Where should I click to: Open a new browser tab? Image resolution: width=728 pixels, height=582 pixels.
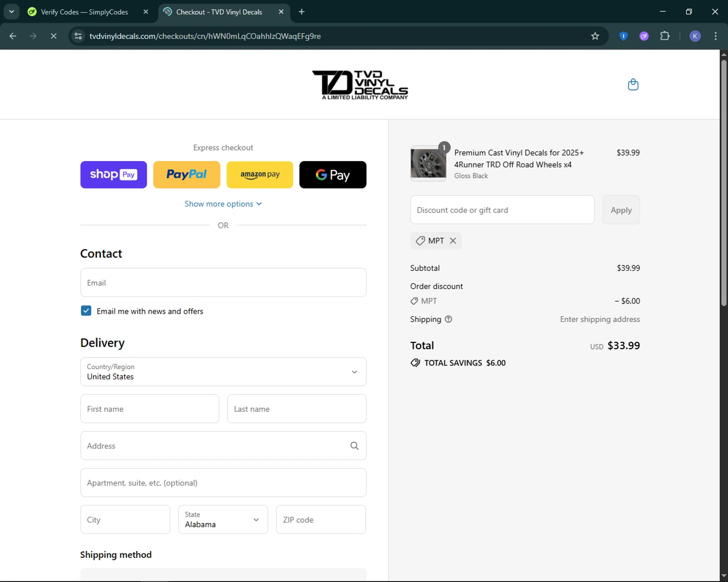pos(301,12)
